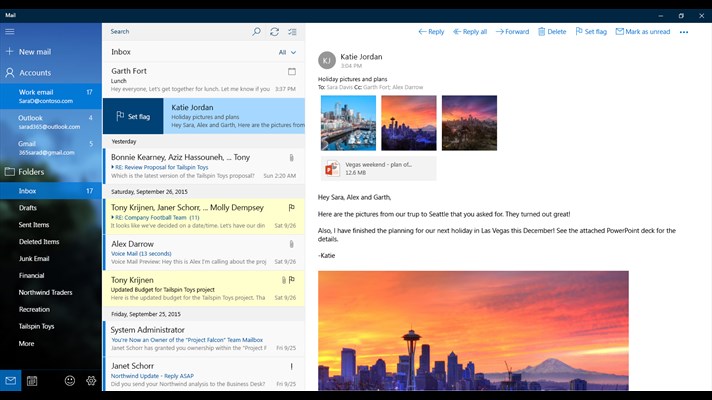Click Reply in the message toolbar
The width and height of the screenshot is (712, 400).
click(431, 31)
